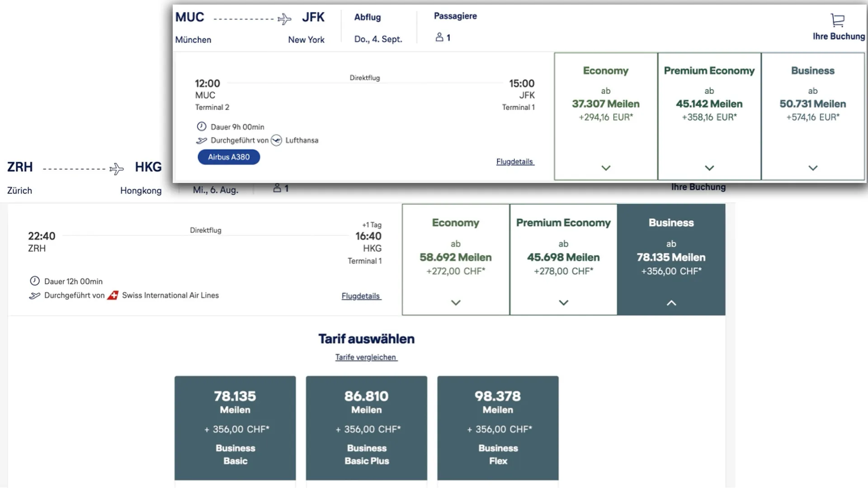
Task: Select the Business Basic tariff card
Action: point(235,427)
